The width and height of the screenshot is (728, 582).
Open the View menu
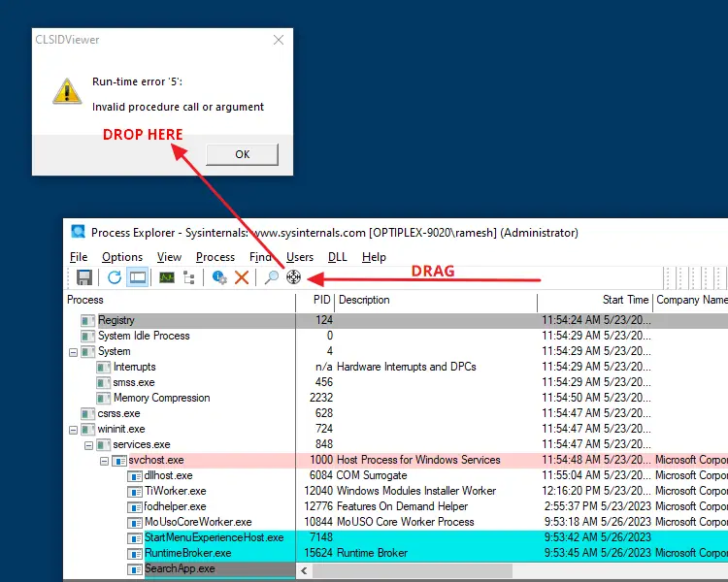tap(169, 257)
